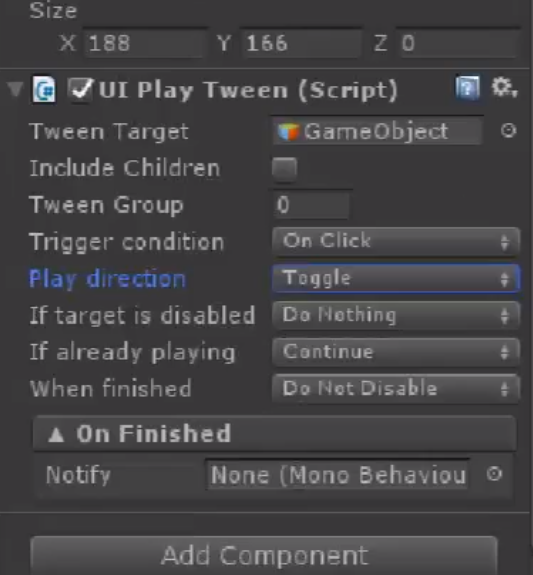Disable the UI Play Tween script checkbox
Screen dimensions: 533x575
click(80, 89)
